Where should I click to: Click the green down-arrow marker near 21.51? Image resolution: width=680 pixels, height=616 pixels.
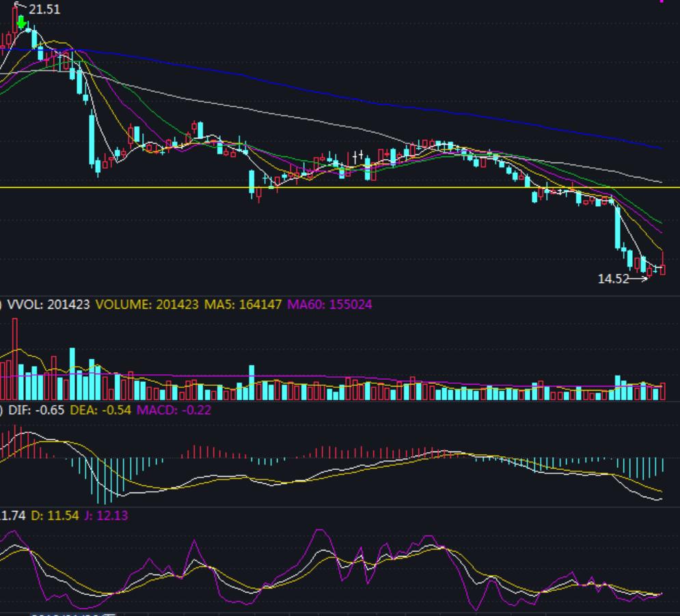click(21, 22)
